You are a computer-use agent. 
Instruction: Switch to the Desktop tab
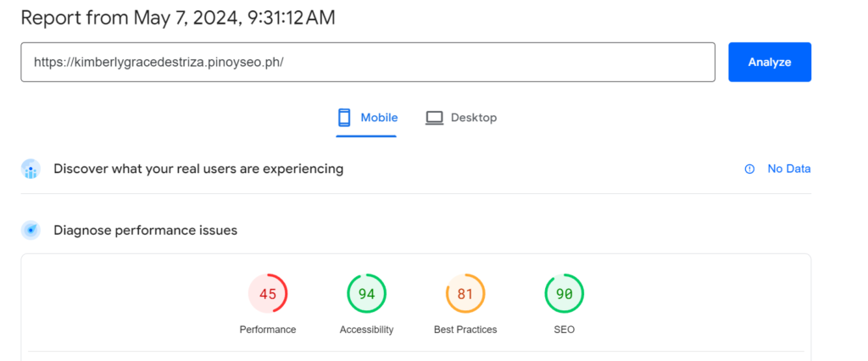click(461, 118)
